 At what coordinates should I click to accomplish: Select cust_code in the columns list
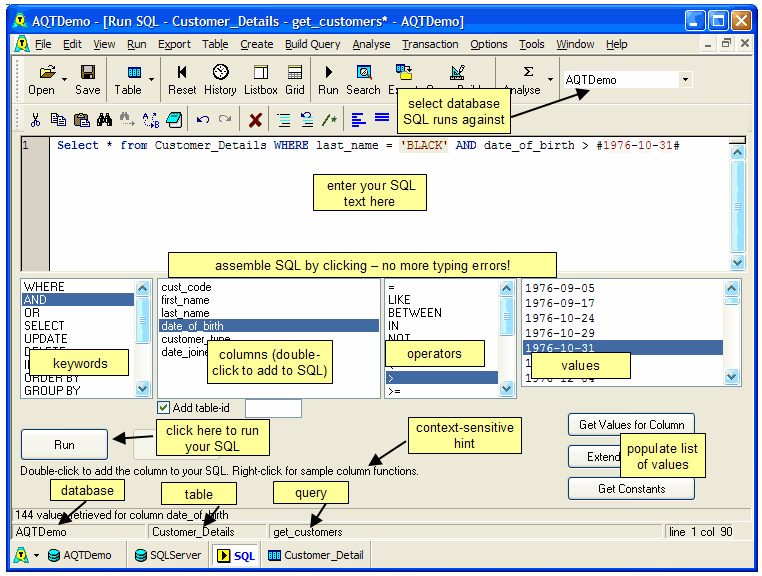click(269, 287)
